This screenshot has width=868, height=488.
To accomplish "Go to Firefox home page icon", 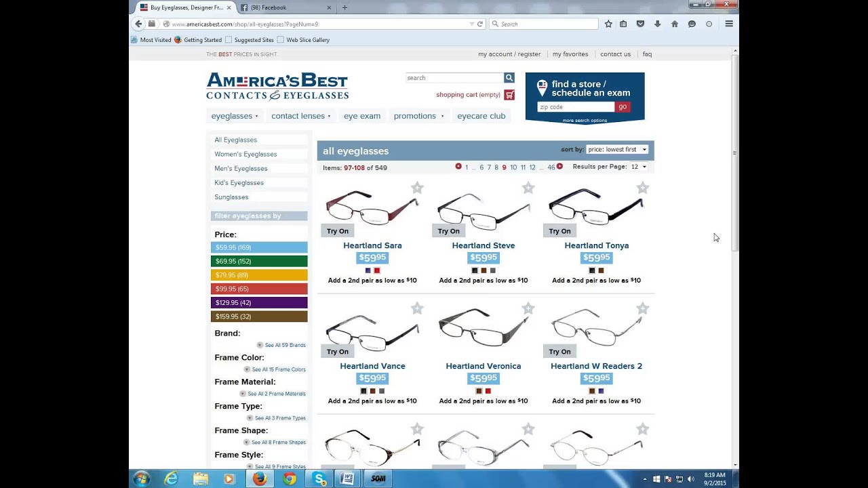I will [x=674, y=24].
